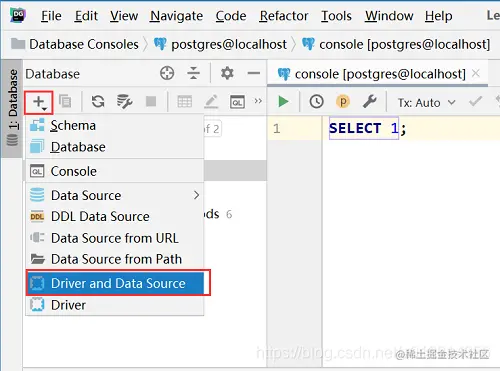Open the query console QL toolbar icon
The width and height of the screenshot is (500, 371).
[237, 102]
